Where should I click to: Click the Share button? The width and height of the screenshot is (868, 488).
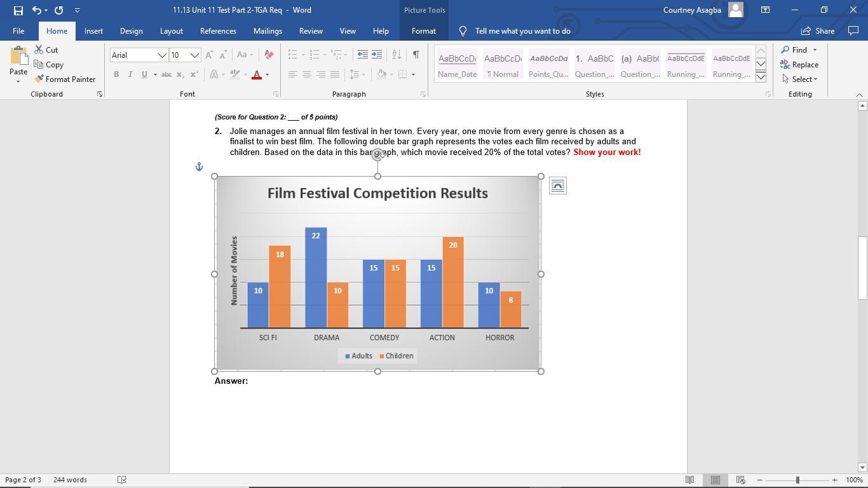(x=818, y=31)
